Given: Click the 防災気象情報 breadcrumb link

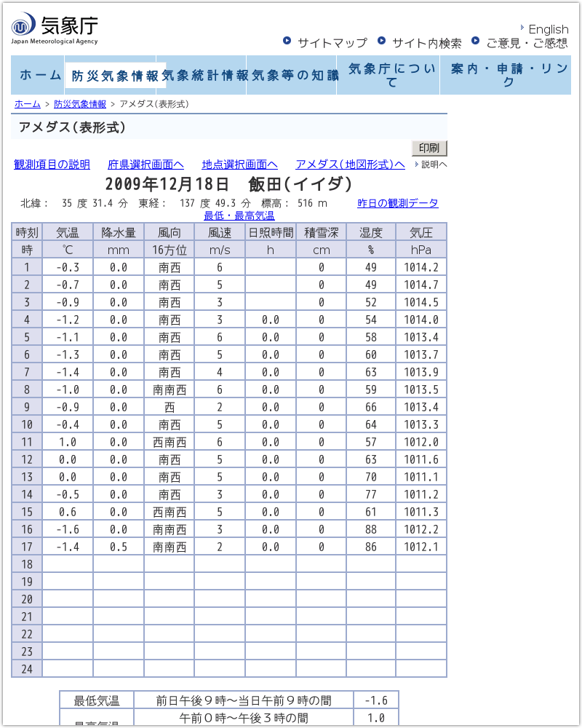Looking at the screenshot, I should pyautogui.click(x=80, y=104).
